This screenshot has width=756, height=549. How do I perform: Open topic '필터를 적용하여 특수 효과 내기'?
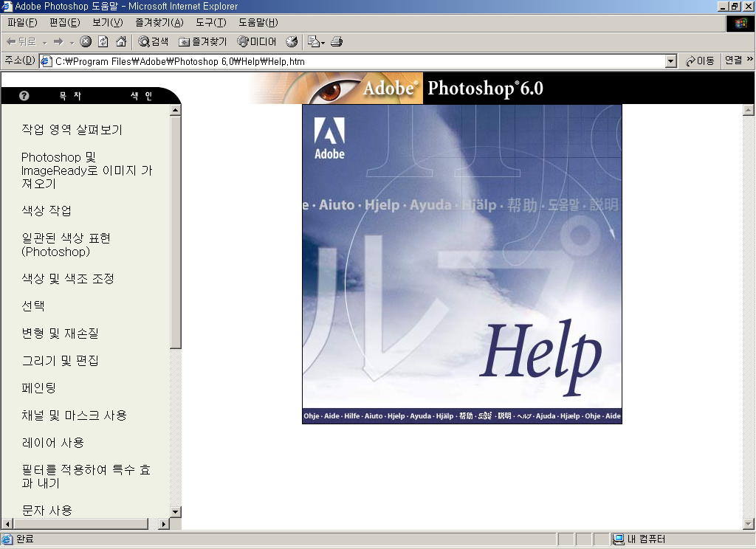[86, 476]
